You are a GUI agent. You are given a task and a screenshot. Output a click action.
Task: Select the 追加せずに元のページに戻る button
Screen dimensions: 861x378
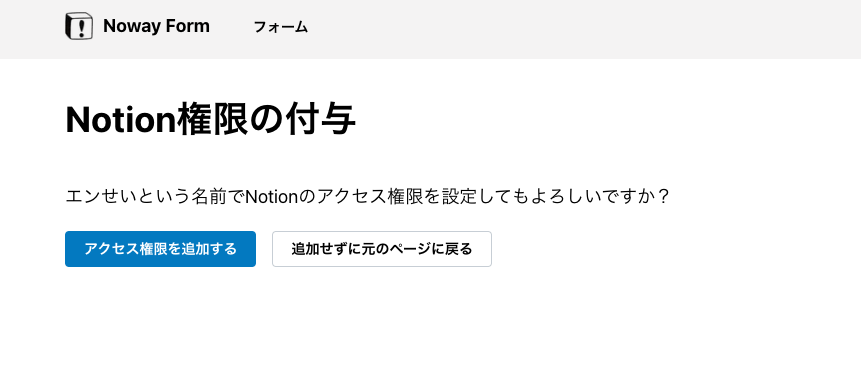click(382, 249)
